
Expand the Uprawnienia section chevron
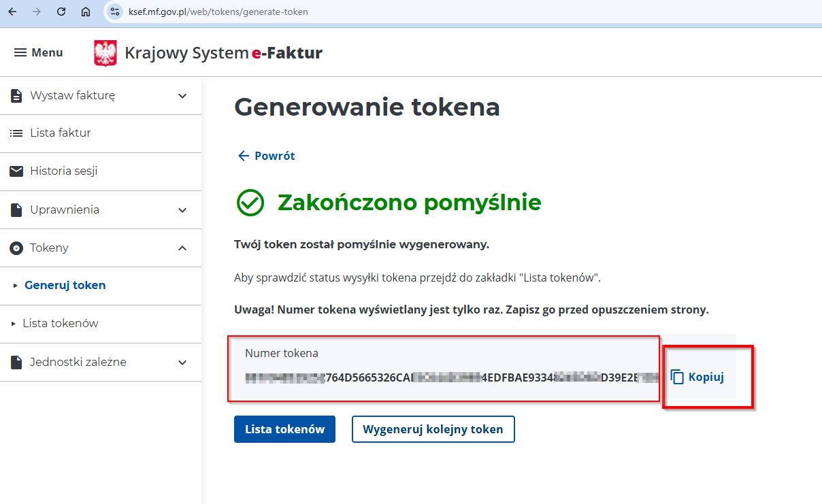(182, 210)
